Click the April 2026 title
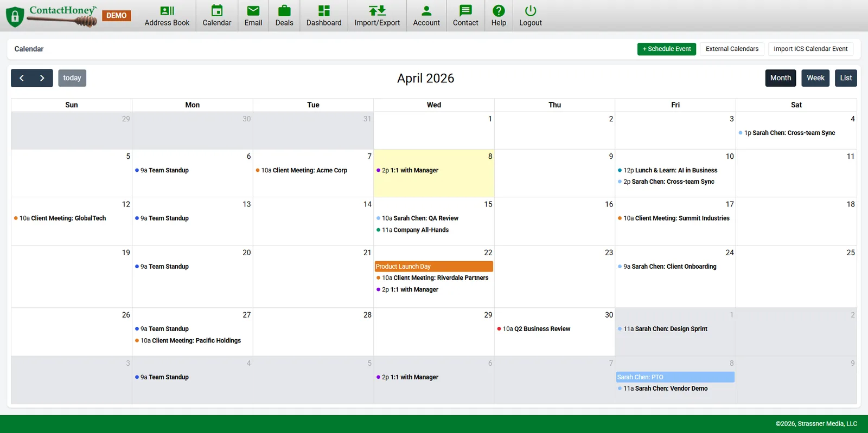Image resolution: width=868 pixels, height=433 pixels. pyautogui.click(x=426, y=78)
